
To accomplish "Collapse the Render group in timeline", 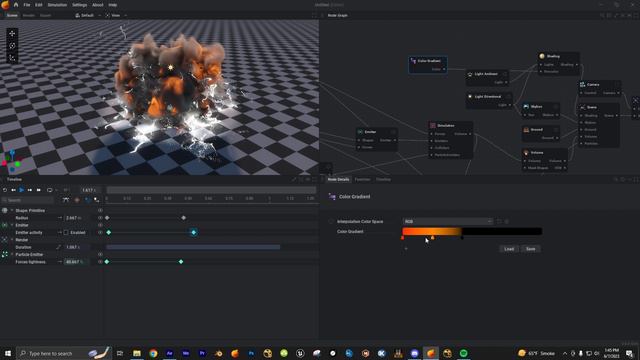I will tap(12, 240).
